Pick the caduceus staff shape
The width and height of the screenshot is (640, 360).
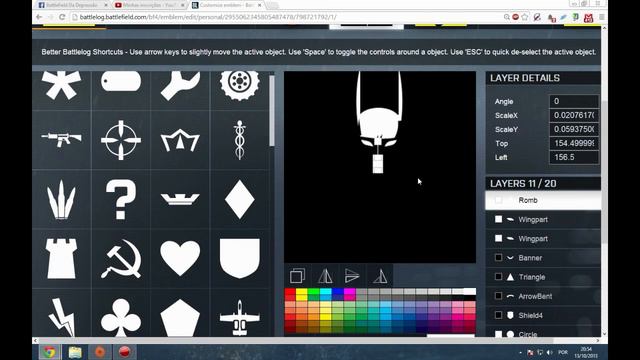click(x=240, y=140)
